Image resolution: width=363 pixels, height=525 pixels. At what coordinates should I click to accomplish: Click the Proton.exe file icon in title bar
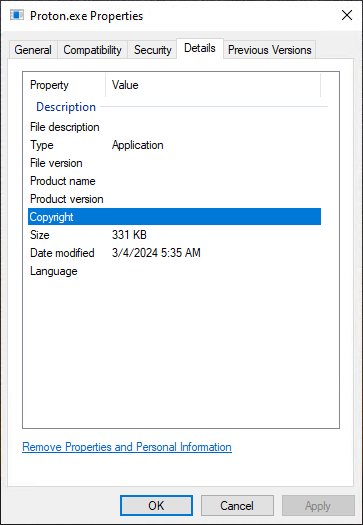[x=17, y=15]
